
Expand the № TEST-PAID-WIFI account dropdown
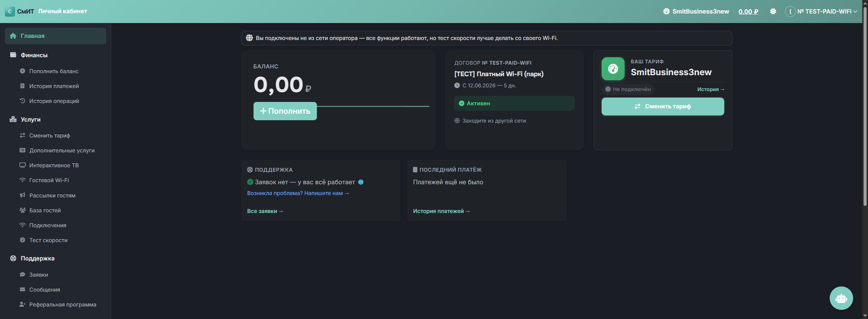coord(821,12)
